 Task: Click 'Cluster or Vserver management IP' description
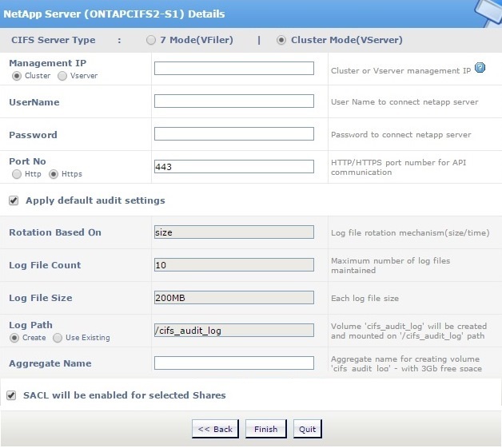[x=400, y=70]
